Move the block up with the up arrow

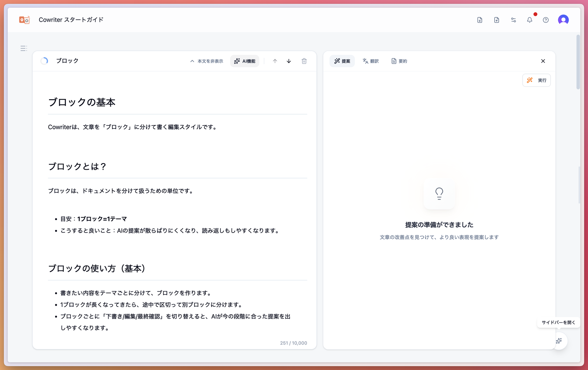tap(275, 61)
